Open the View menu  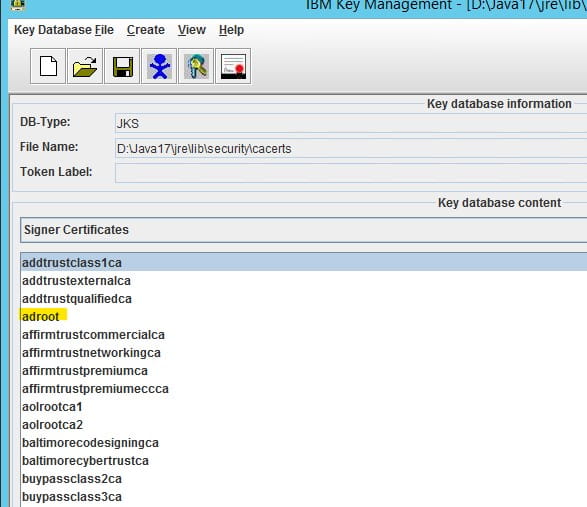click(x=192, y=30)
